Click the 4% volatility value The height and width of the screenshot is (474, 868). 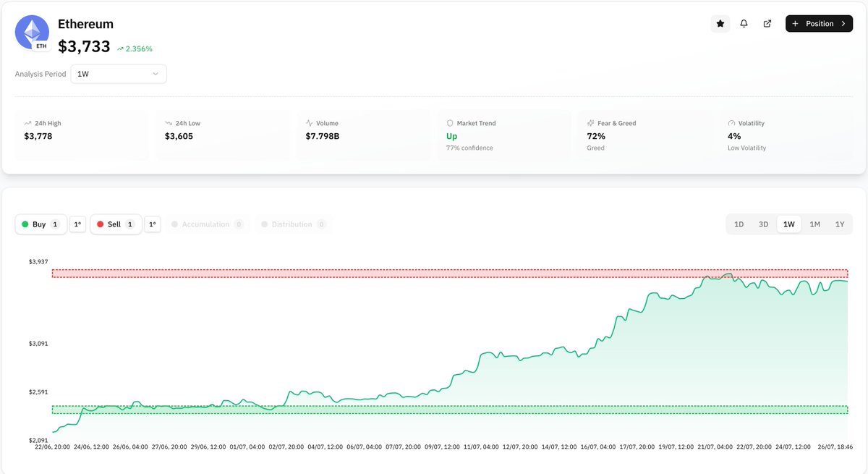[734, 136]
